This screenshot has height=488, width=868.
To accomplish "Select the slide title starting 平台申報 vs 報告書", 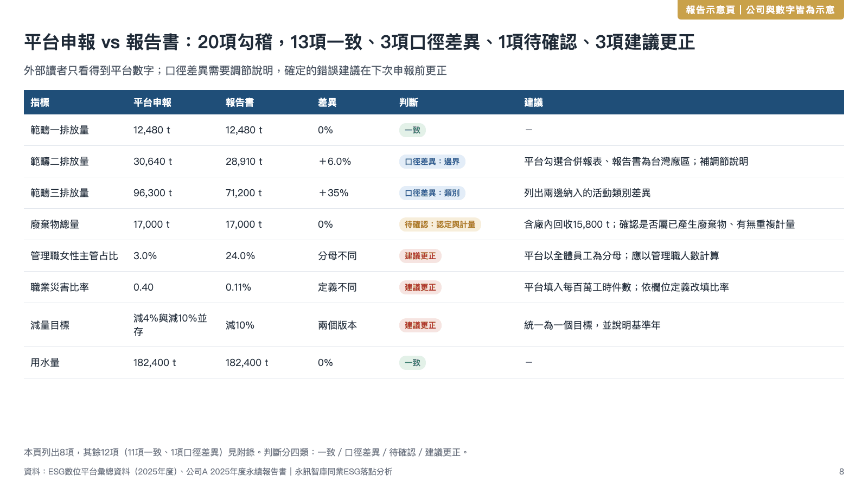I will point(359,42).
